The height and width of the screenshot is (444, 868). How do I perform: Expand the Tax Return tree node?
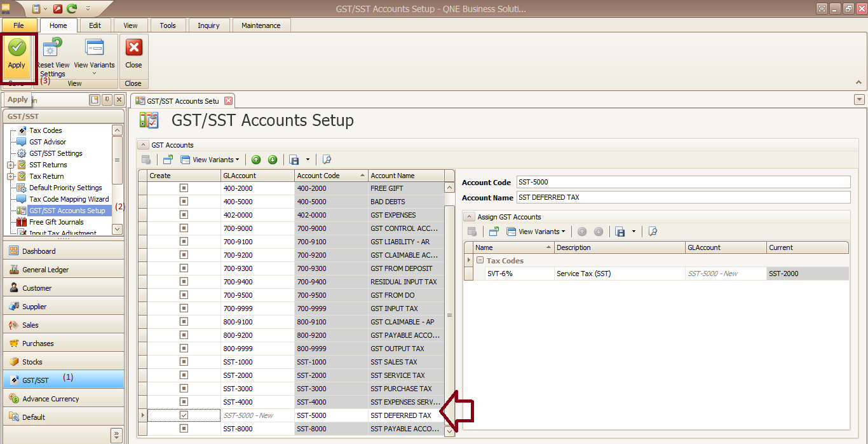[11, 176]
